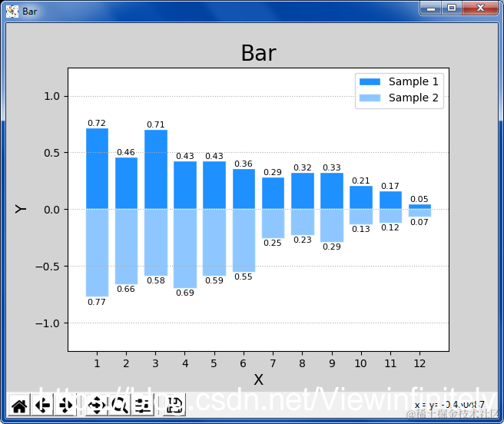Click the value label 0.69
This screenshot has width=504, height=424.
[185, 293]
